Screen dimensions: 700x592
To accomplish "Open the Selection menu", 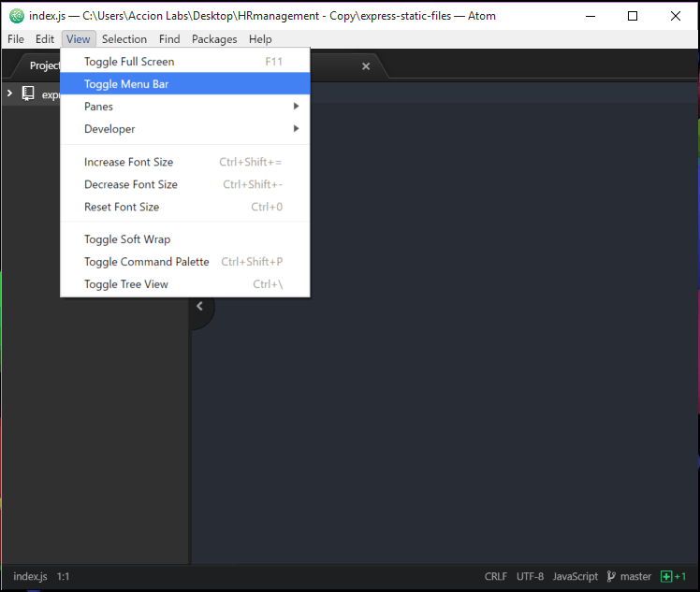I will (124, 39).
